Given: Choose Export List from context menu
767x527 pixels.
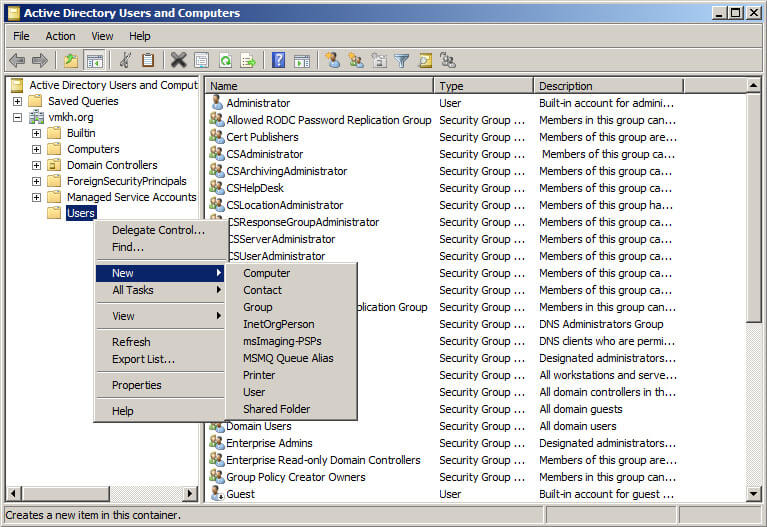Looking at the screenshot, I should pos(160,359).
